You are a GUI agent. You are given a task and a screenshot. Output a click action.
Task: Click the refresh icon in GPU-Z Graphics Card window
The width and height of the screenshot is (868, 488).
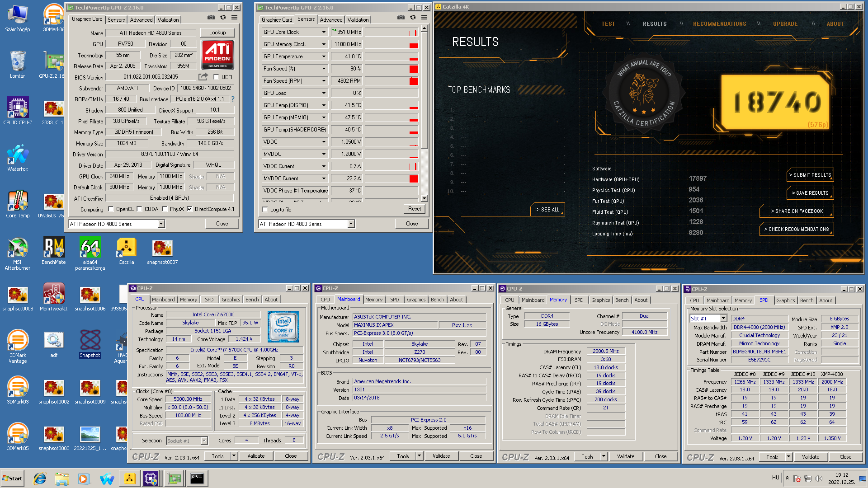[x=223, y=17]
